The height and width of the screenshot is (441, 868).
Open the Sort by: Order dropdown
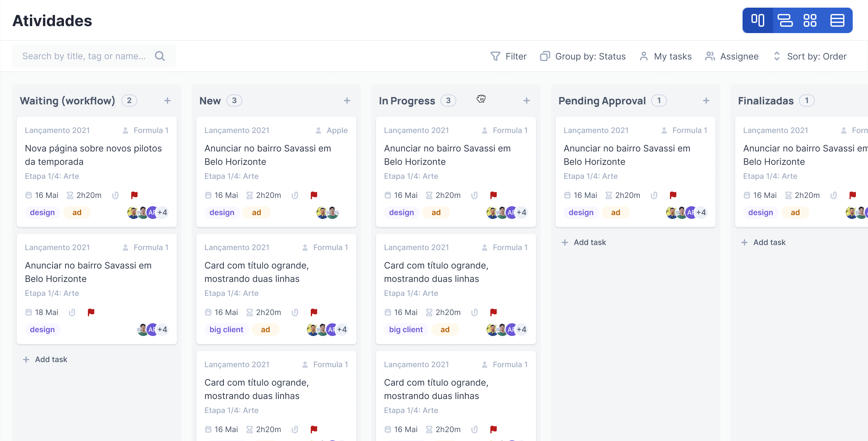click(x=810, y=56)
